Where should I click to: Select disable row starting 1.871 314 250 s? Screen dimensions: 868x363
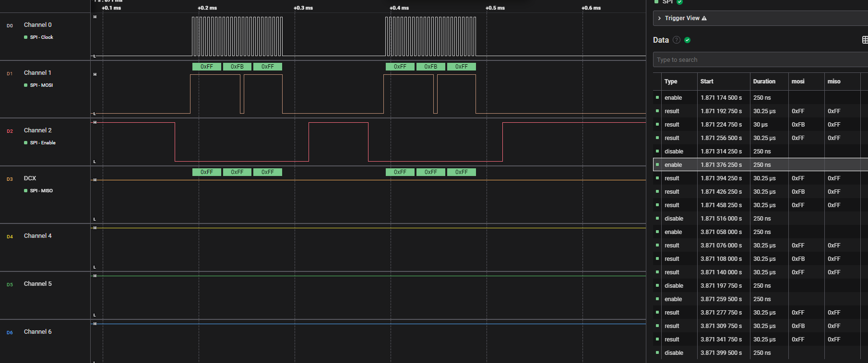(x=760, y=152)
